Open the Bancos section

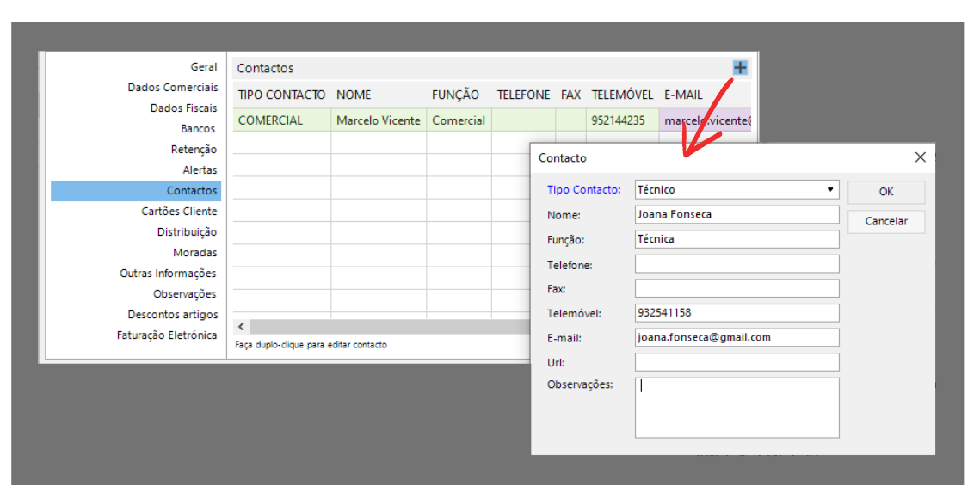(198, 129)
